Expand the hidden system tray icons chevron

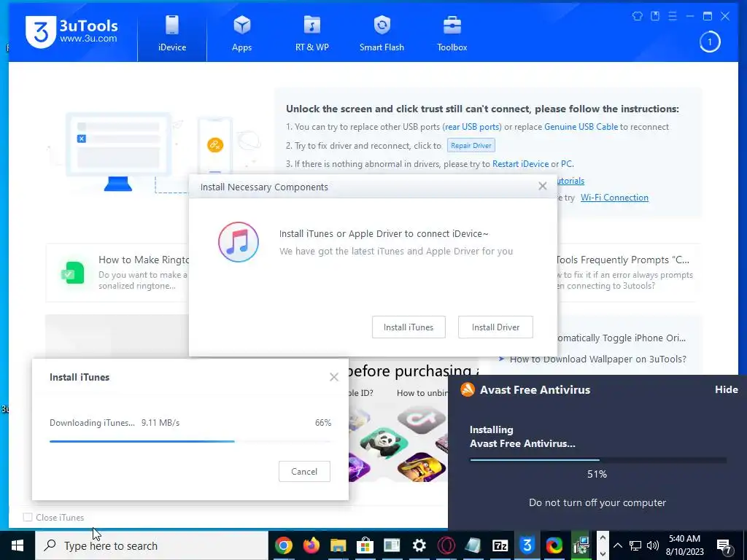pyautogui.click(x=617, y=545)
